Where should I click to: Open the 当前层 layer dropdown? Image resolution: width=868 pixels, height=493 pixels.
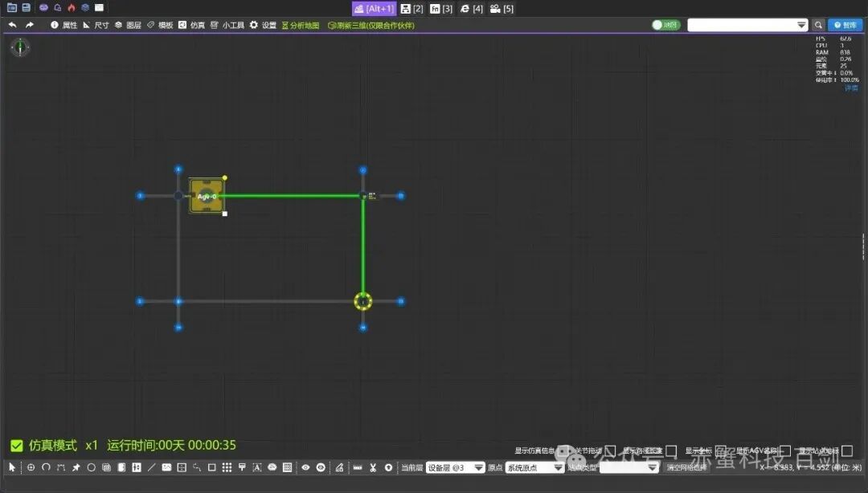(x=455, y=467)
